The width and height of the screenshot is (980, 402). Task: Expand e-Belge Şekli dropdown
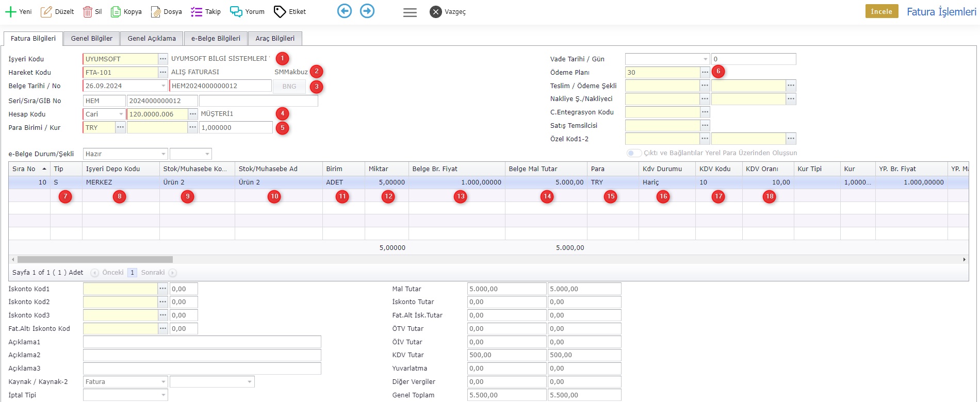[x=207, y=154]
